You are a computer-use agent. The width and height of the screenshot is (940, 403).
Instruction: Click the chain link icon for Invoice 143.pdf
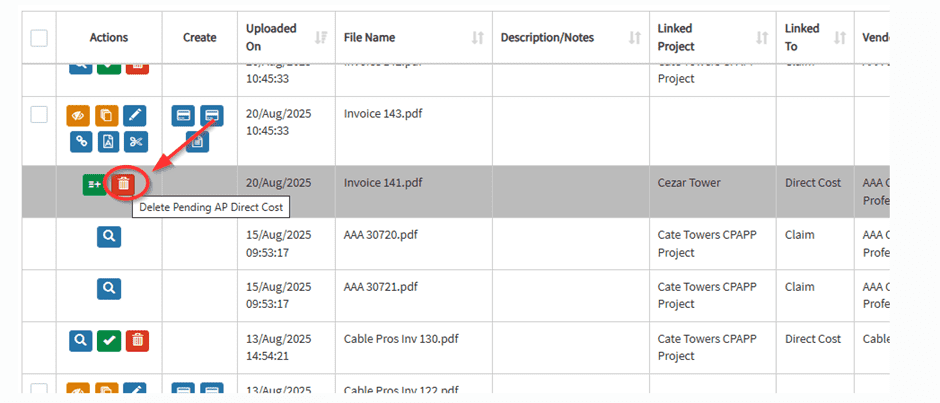click(81, 141)
